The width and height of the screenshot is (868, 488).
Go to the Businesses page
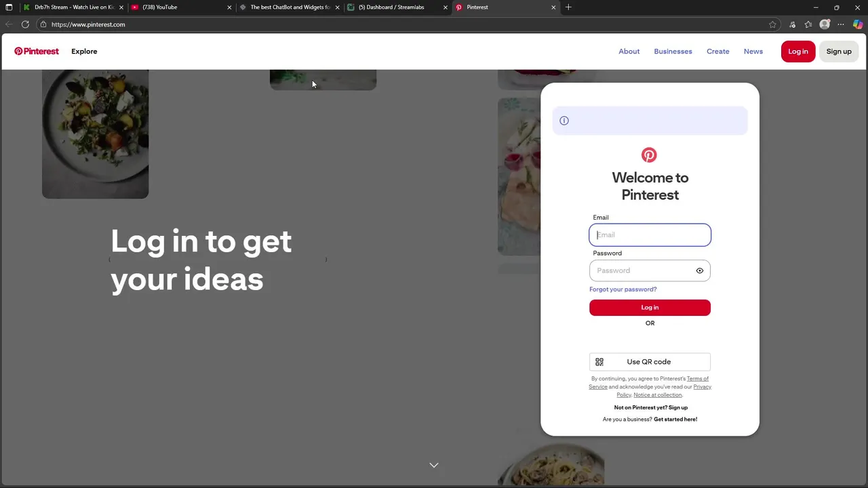[x=673, y=52]
